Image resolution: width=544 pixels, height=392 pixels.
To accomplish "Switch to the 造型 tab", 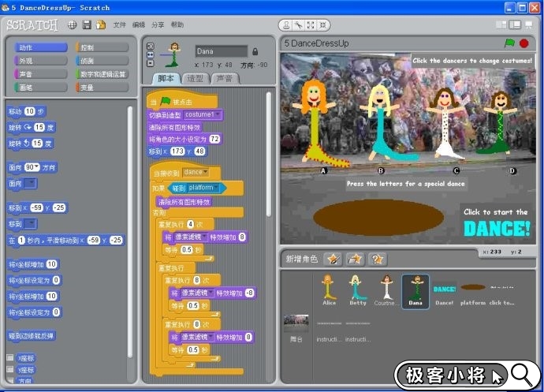I will (x=194, y=79).
